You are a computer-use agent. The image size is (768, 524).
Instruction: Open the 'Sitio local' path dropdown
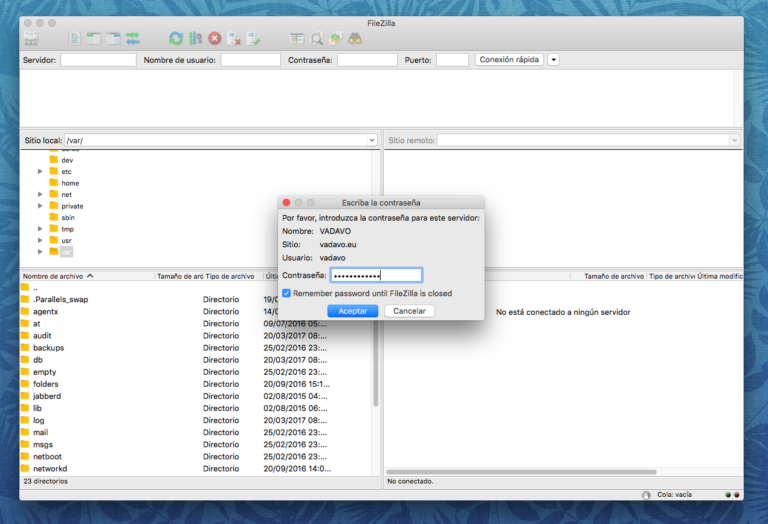[372, 141]
